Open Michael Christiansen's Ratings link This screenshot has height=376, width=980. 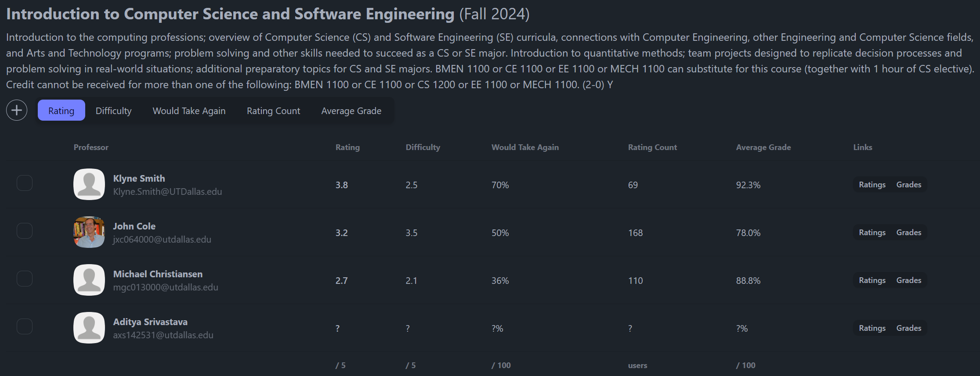872,280
